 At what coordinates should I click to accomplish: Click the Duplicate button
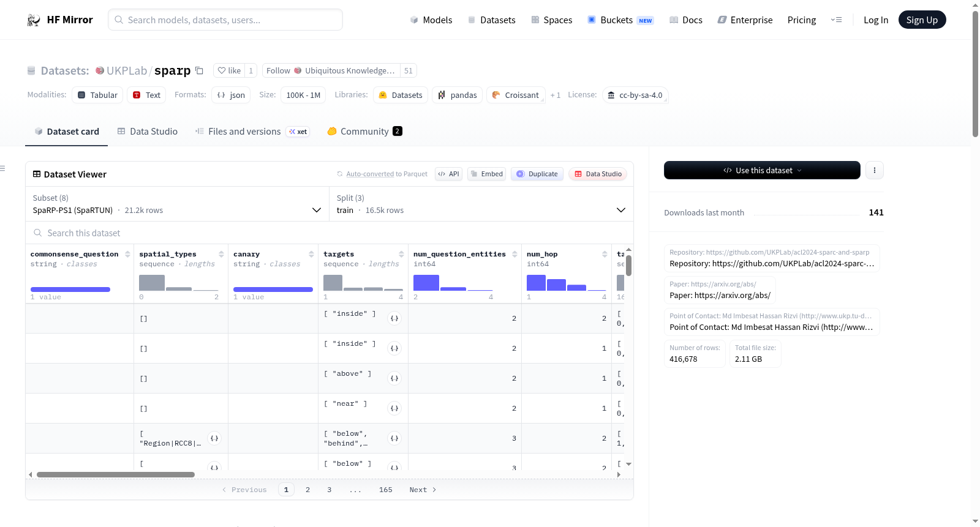point(537,174)
